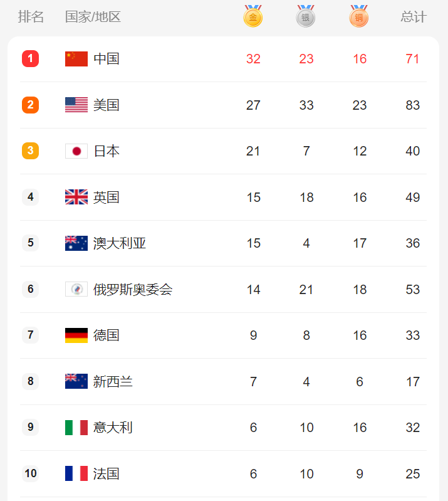The image size is (448, 501).
Task: Click the New Zealand flag icon
Action: tap(76, 381)
